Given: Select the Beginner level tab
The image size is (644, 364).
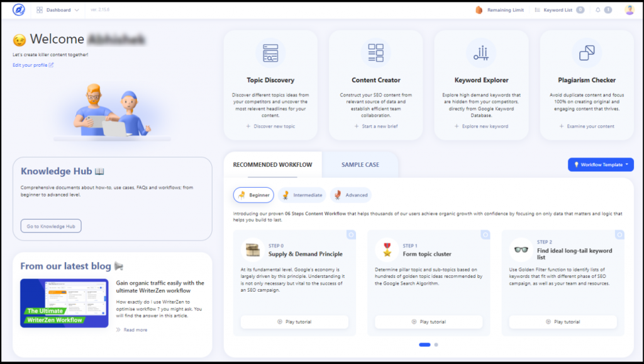Looking at the screenshot, I should click(x=253, y=195).
